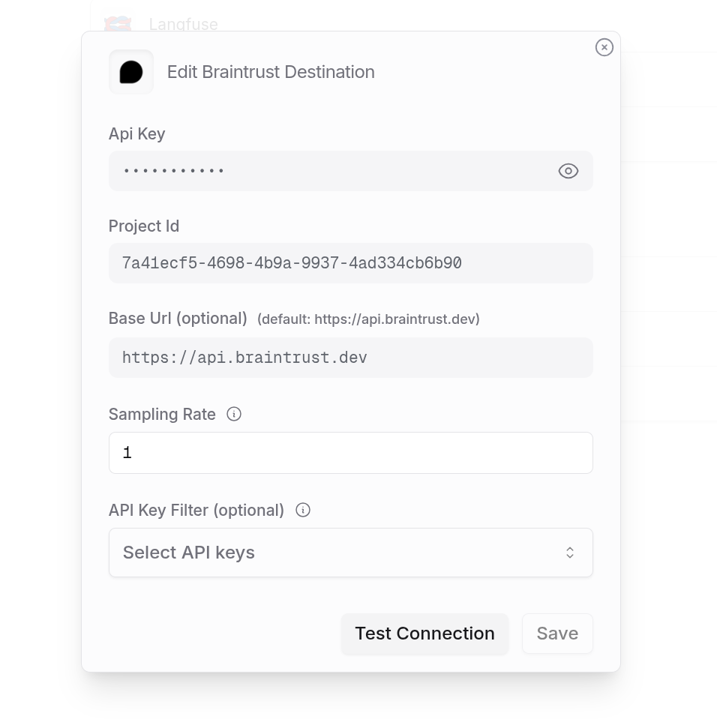
Task: Click the API Key Filter info icon
Action: [x=303, y=510]
